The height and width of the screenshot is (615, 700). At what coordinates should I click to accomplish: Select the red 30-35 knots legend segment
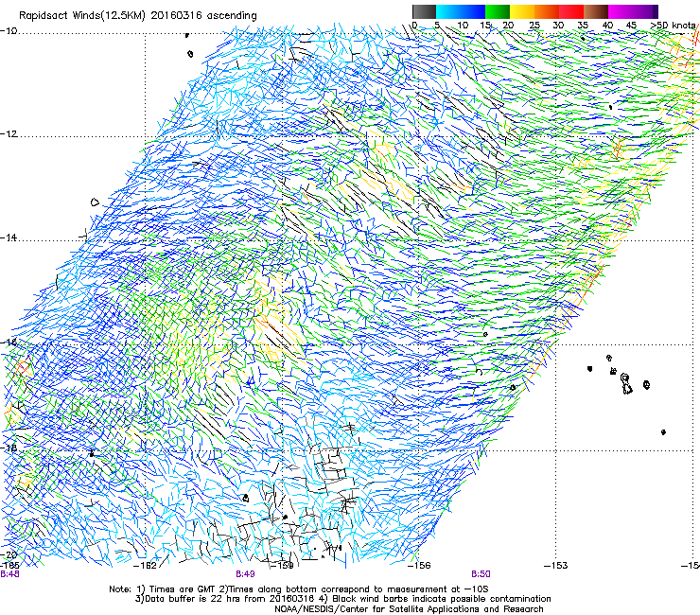[571, 11]
